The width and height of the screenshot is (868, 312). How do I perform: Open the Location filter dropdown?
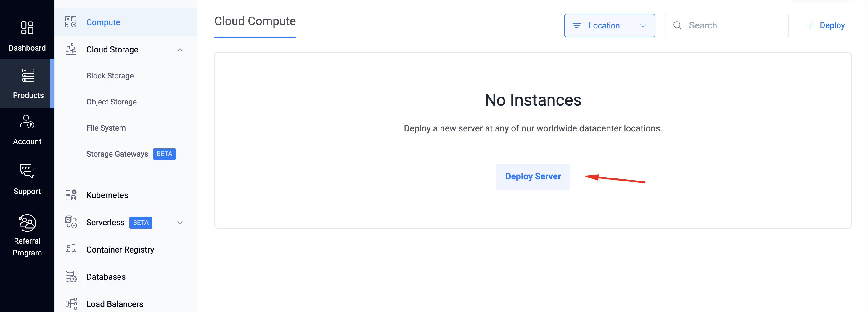(609, 26)
